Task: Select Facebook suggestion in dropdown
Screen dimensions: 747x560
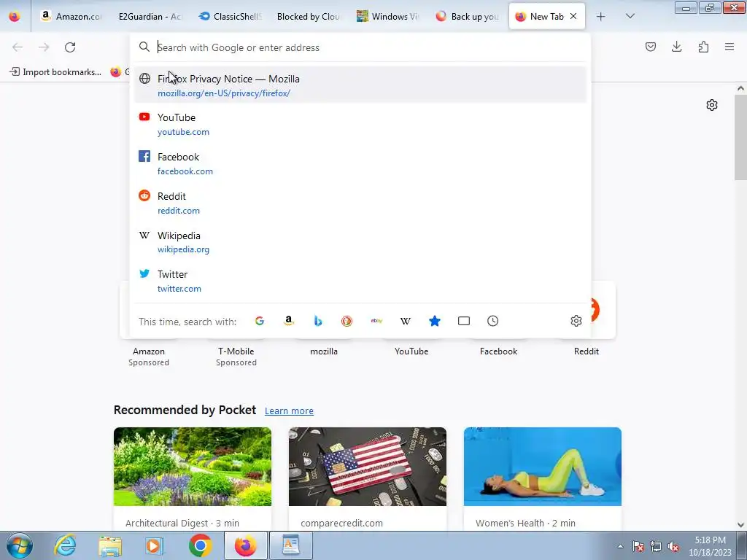Action: 360,163
